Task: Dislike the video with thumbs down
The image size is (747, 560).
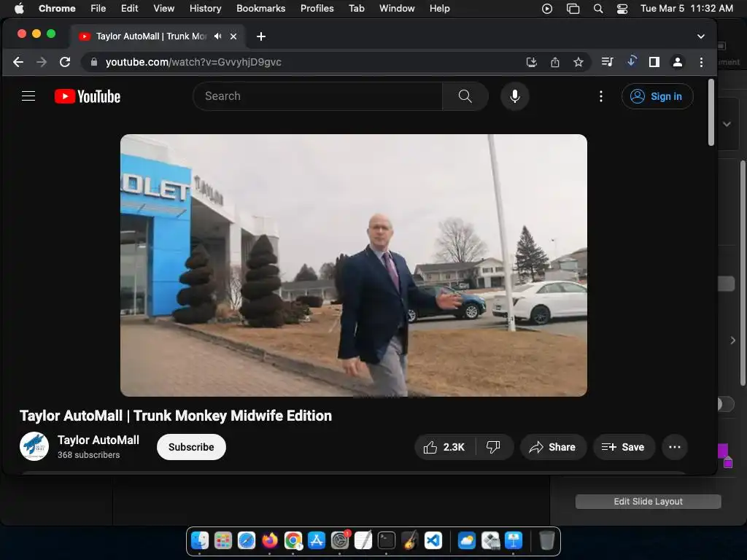Action: [494, 447]
